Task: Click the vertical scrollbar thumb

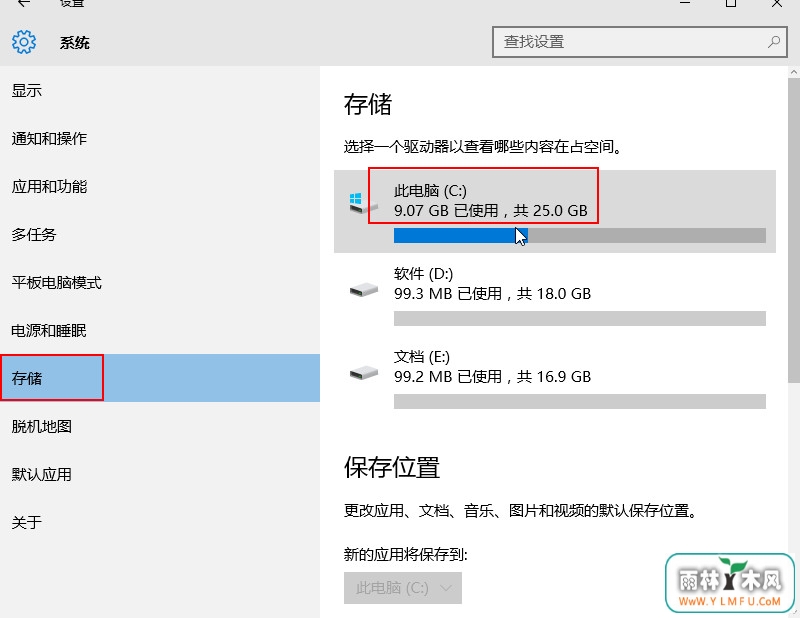Action: 794,230
